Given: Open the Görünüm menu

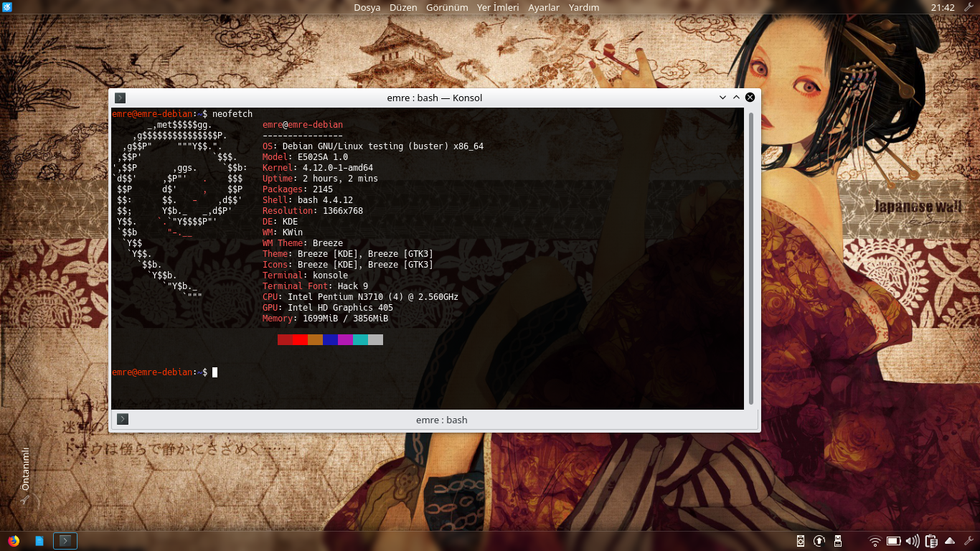Looking at the screenshot, I should (447, 7).
